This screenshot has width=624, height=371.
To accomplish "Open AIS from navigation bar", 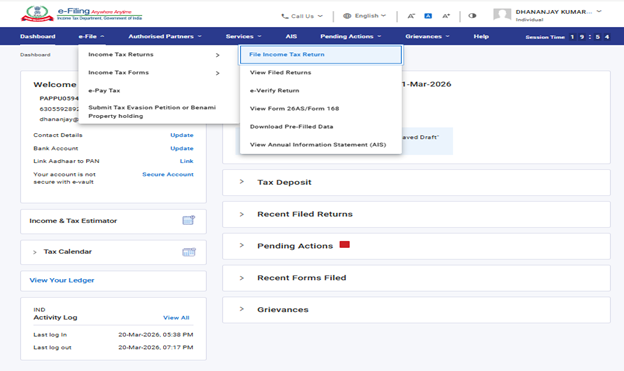I will click(x=291, y=36).
